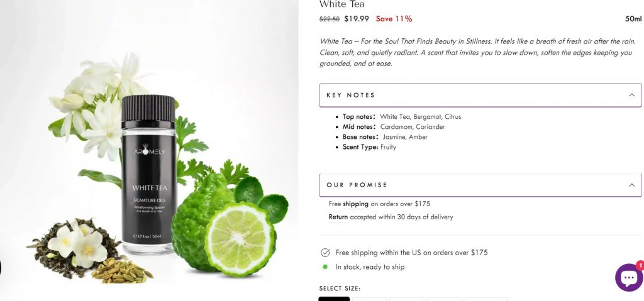Open the Shopify chat bubble
This screenshot has width=644, height=301.
[x=629, y=277]
